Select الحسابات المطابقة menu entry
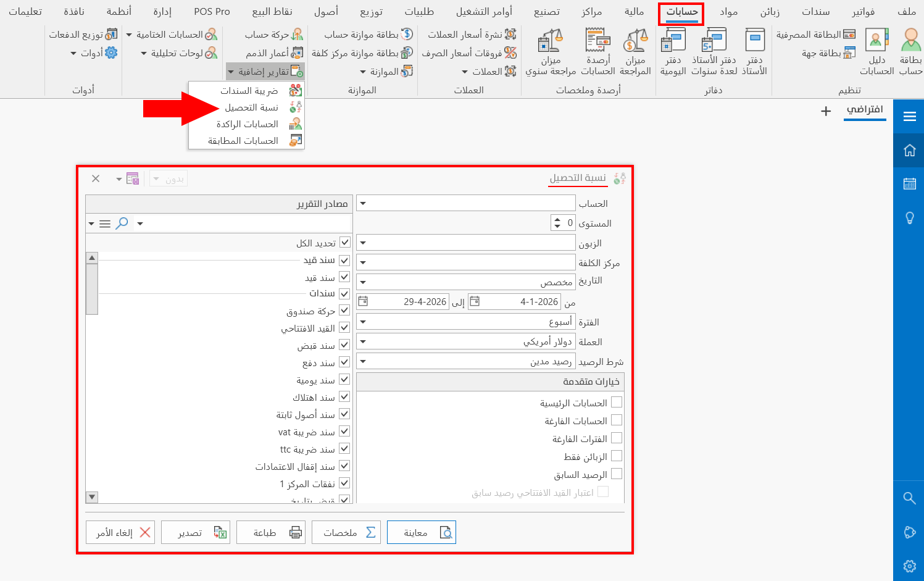Viewport: 924px width, 581px height. point(247,141)
